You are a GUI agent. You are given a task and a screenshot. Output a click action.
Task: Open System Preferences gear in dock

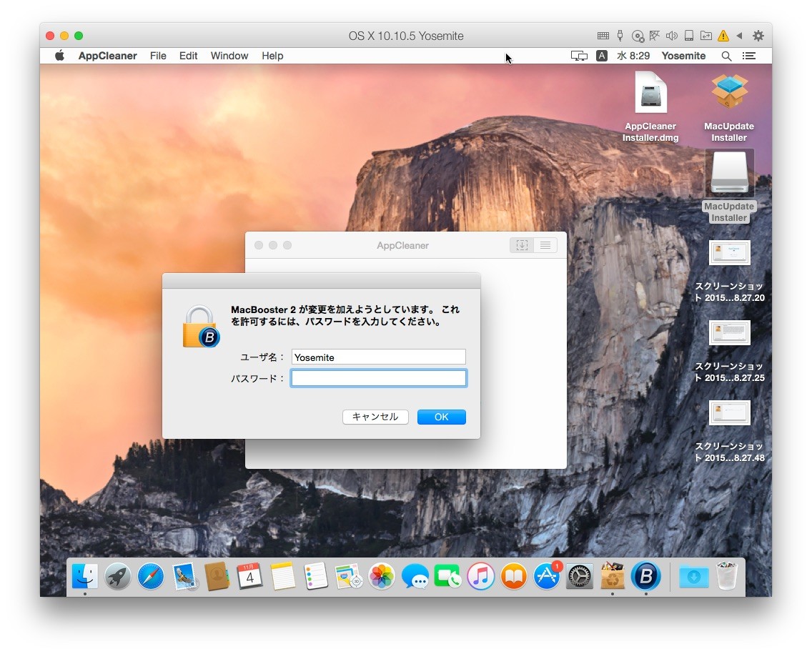click(580, 576)
